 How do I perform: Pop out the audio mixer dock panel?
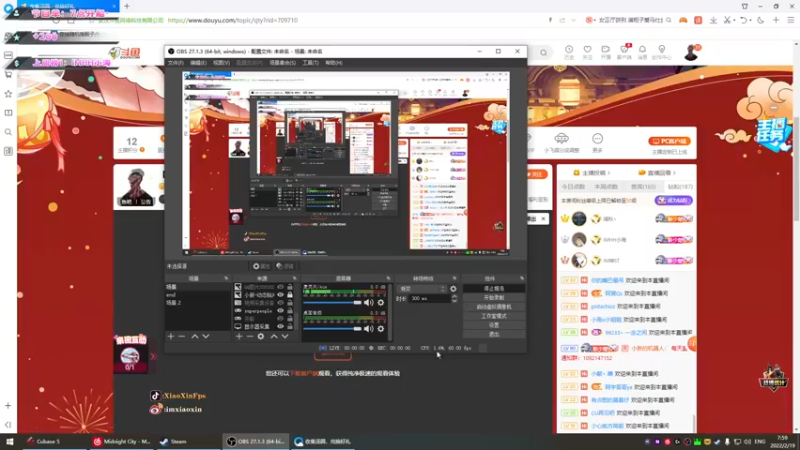pos(388,279)
